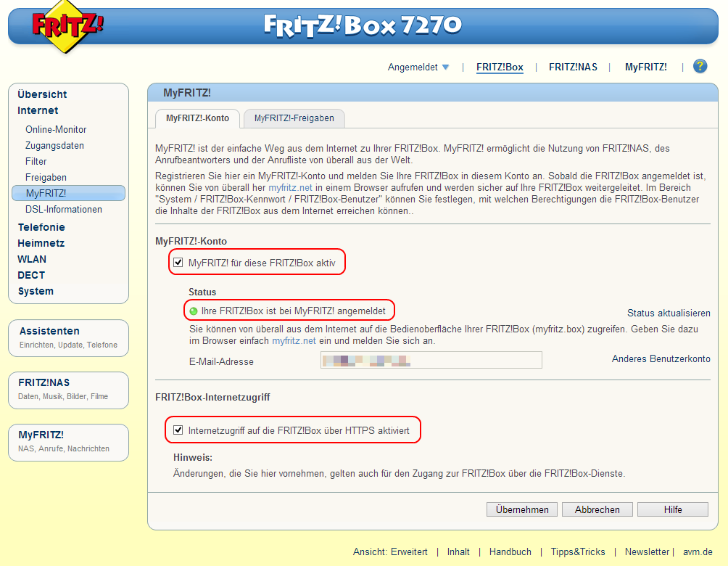Image resolution: width=728 pixels, height=566 pixels.
Task: Click the 'Hinweis:' label
Action: pyautogui.click(x=193, y=458)
